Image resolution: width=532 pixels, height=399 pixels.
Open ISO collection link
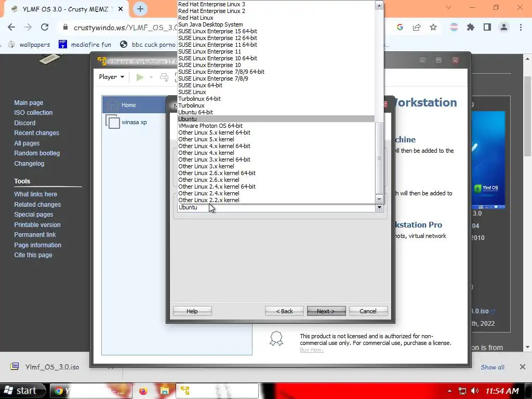click(x=33, y=113)
